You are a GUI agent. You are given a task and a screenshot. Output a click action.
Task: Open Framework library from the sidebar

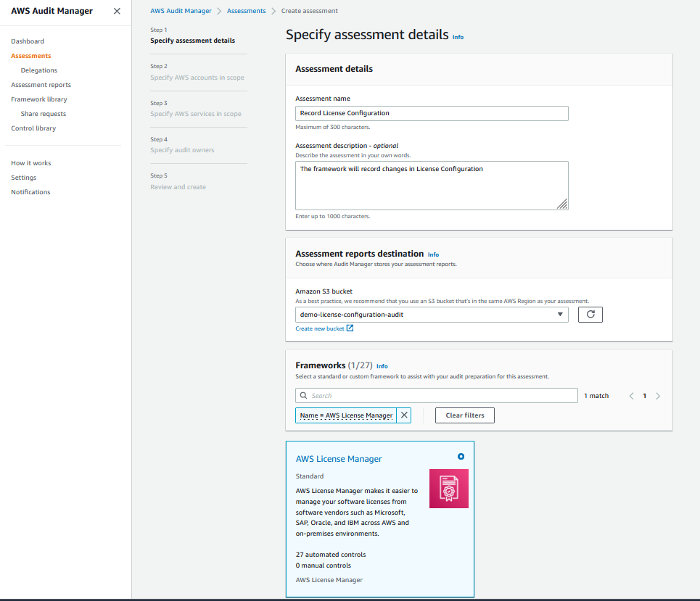click(38, 99)
